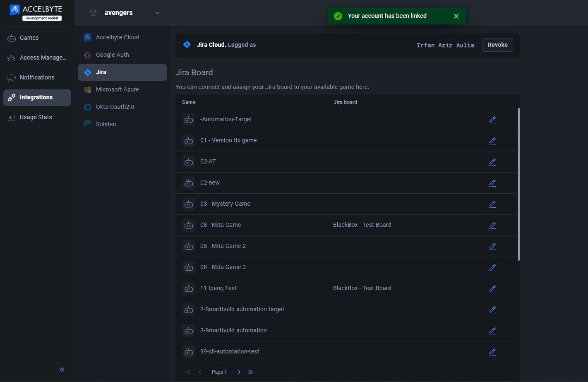Edit Jira board for 02-new
This screenshot has width=588, height=382.
pyautogui.click(x=492, y=183)
